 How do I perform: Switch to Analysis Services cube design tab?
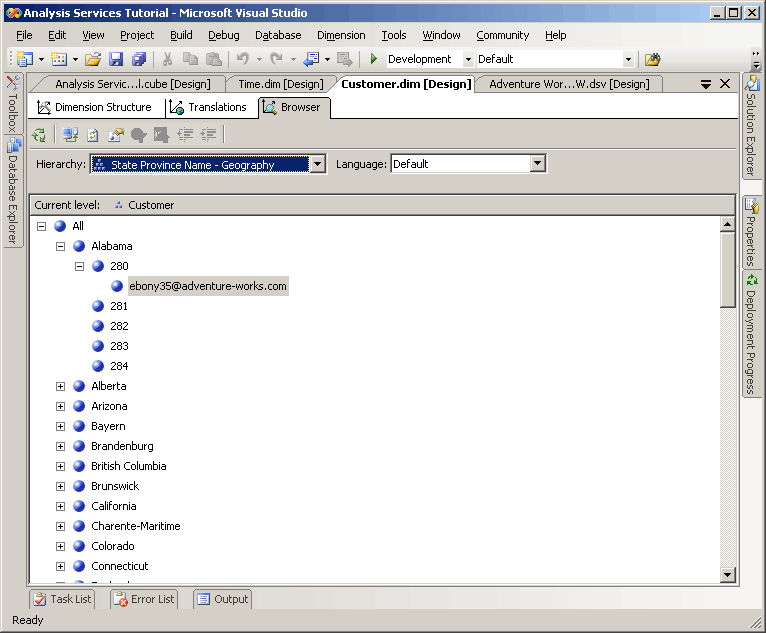(x=132, y=84)
